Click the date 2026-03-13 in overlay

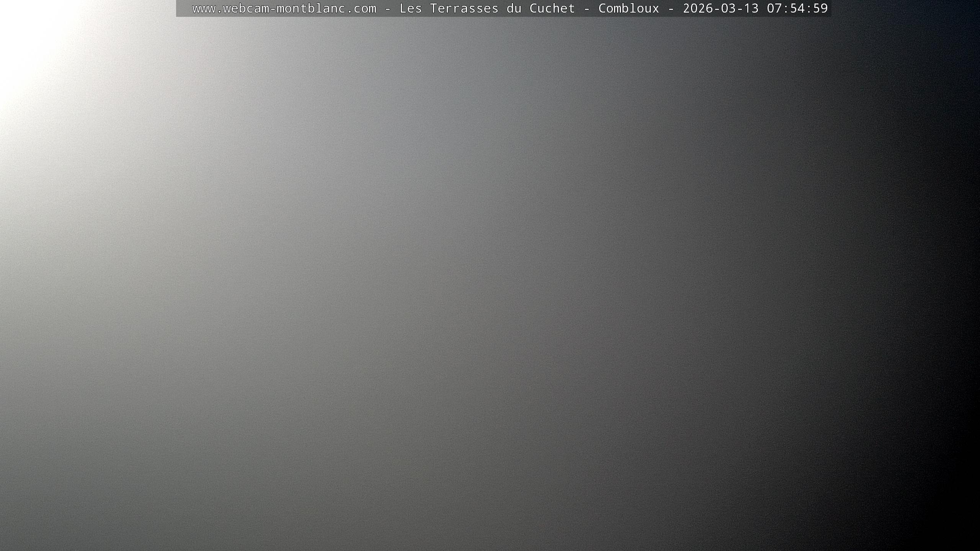point(720,8)
